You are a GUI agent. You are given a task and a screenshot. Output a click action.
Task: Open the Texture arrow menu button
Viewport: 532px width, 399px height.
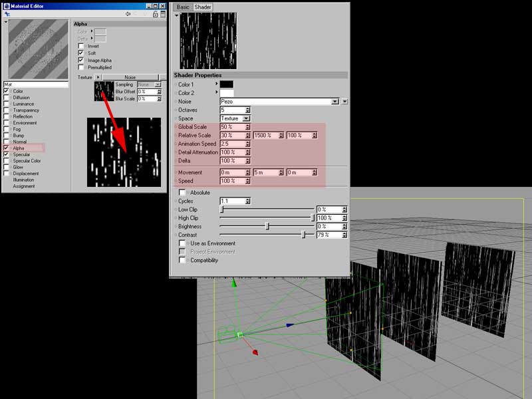coord(98,77)
